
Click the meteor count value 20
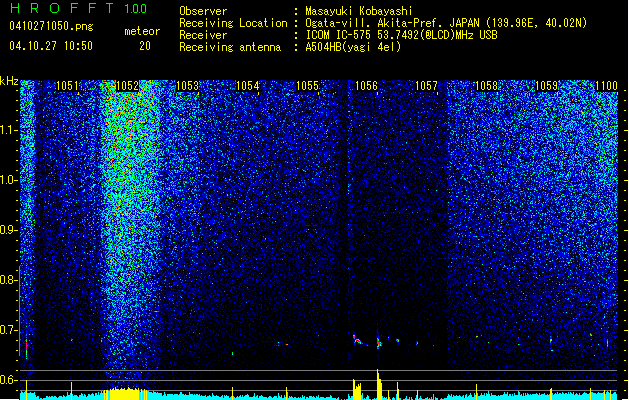coord(145,46)
